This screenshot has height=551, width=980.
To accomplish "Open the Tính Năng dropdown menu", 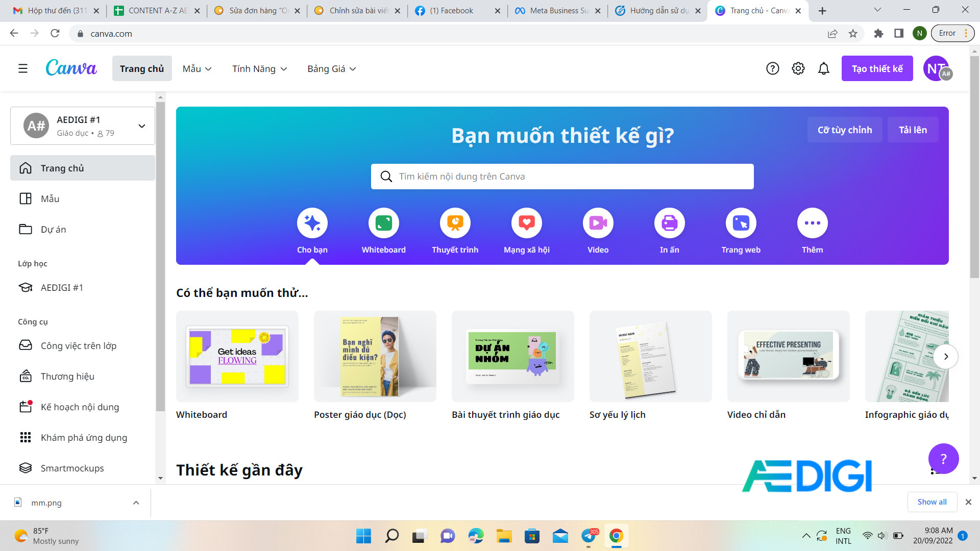I will point(259,69).
